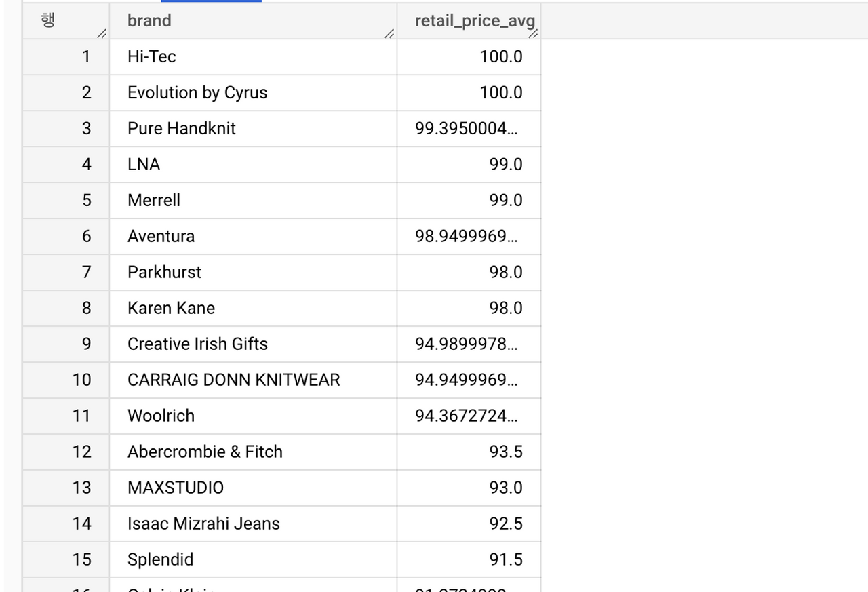This screenshot has height=592, width=868.
Task: Select the Merrell brand cell
Action: point(253,201)
